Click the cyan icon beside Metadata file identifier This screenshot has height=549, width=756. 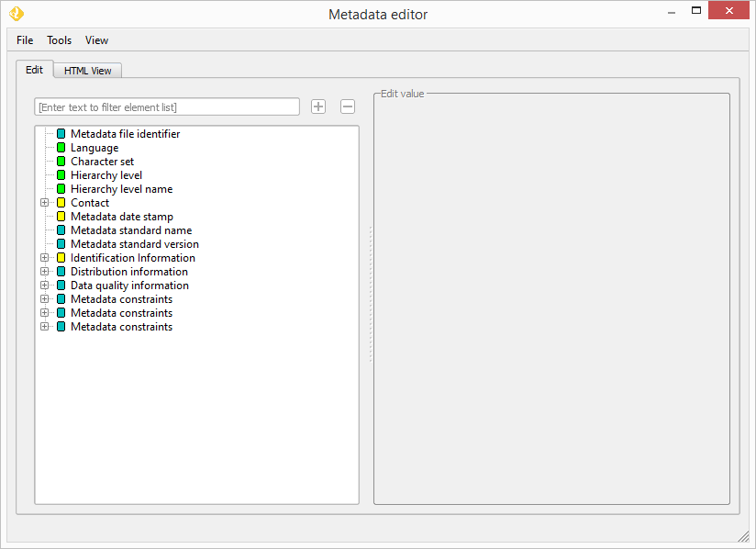pyautogui.click(x=61, y=133)
